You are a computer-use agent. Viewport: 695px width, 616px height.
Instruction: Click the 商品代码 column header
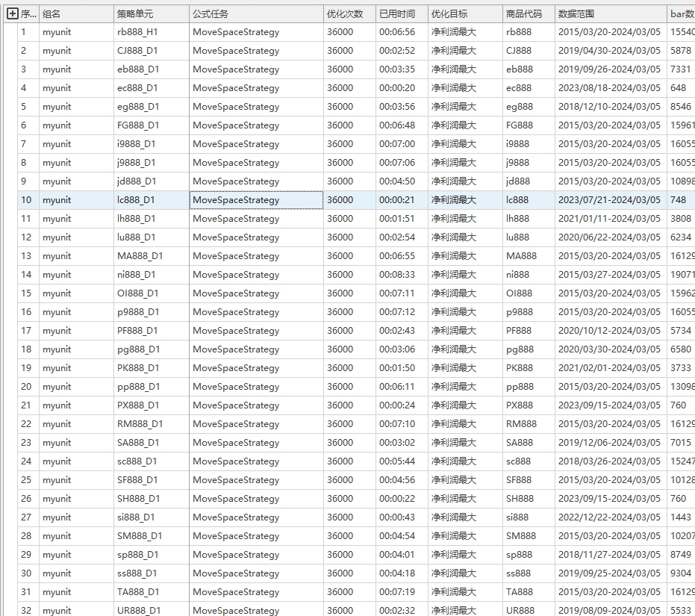pyautogui.click(x=524, y=14)
